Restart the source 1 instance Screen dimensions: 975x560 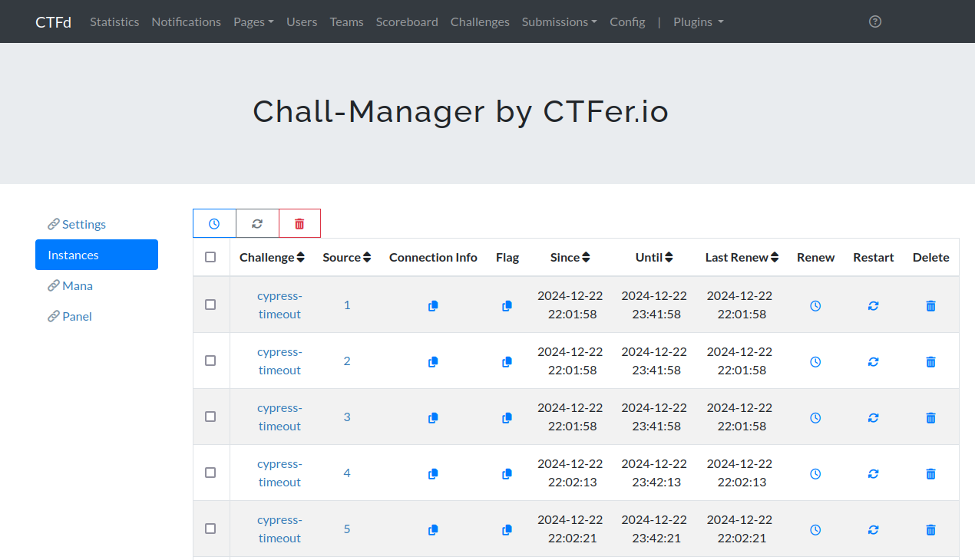tap(873, 305)
